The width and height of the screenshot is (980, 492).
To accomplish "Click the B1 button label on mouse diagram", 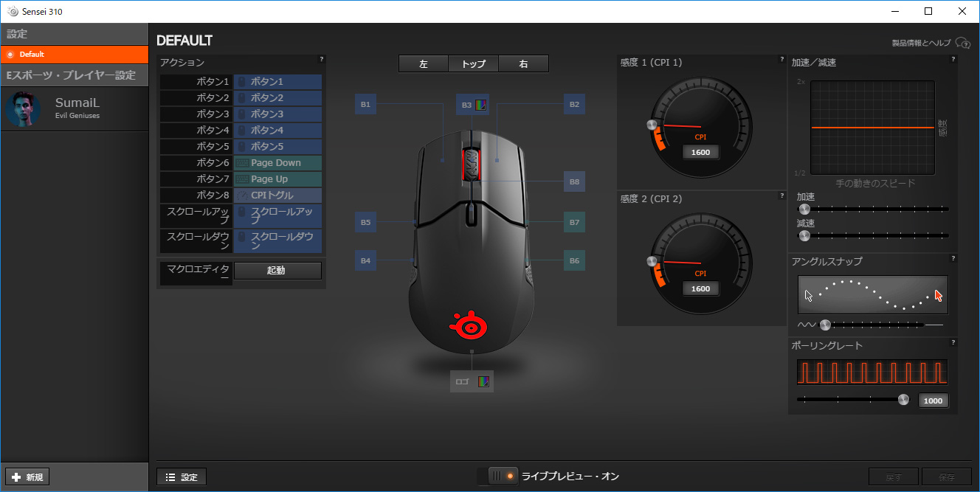I will (x=365, y=105).
